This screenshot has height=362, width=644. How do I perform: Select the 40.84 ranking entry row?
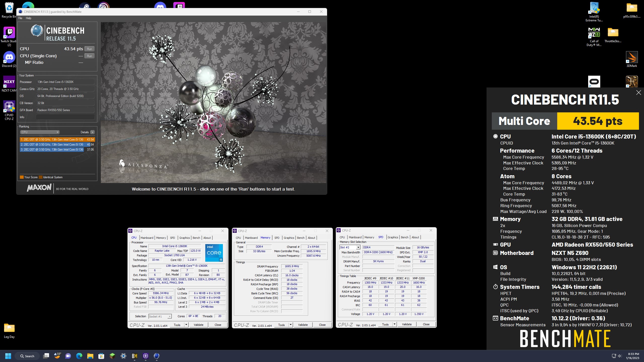(57, 145)
